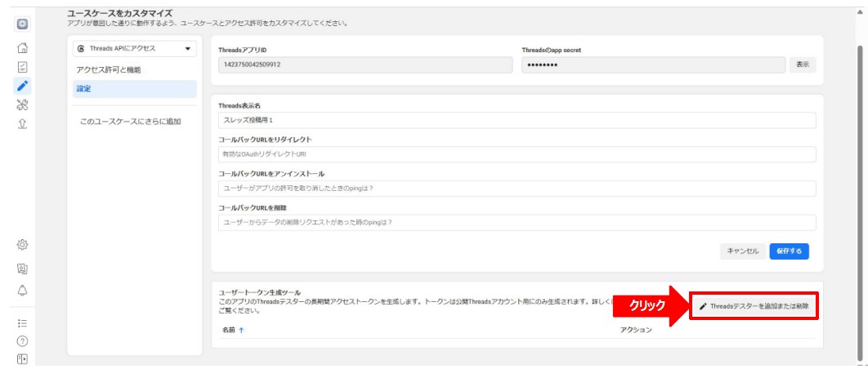Focus the Threads app secret field
Image resolution: width=868 pixels, height=369 pixels.
coord(653,64)
